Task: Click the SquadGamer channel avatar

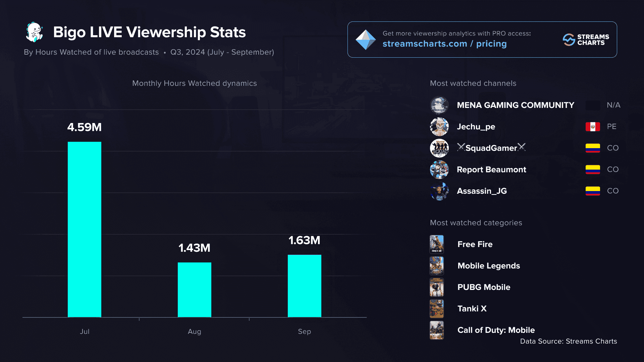Action: 439,148
